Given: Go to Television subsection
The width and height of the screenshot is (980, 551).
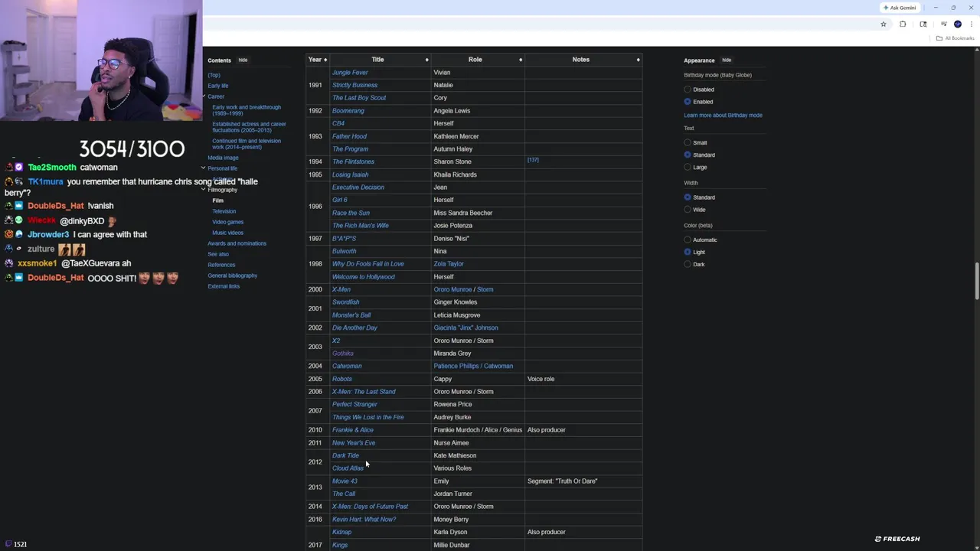Looking at the screenshot, I should click(x=224, y=211).
